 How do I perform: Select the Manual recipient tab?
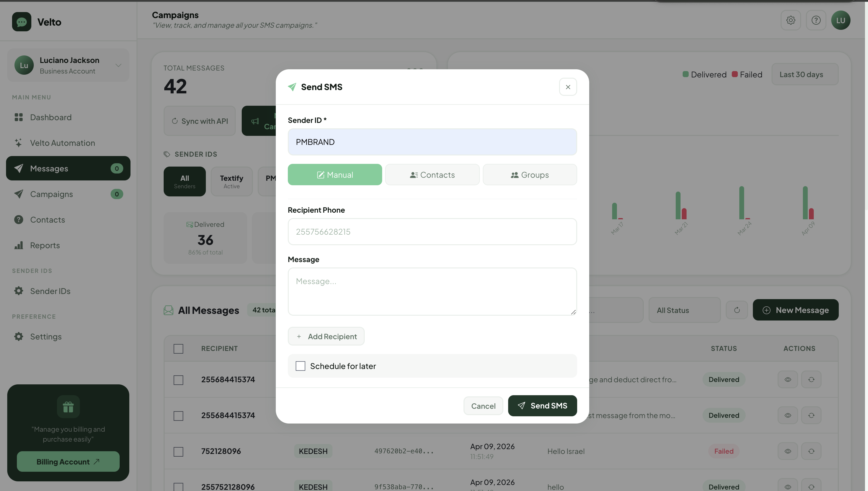pos(335,175)
